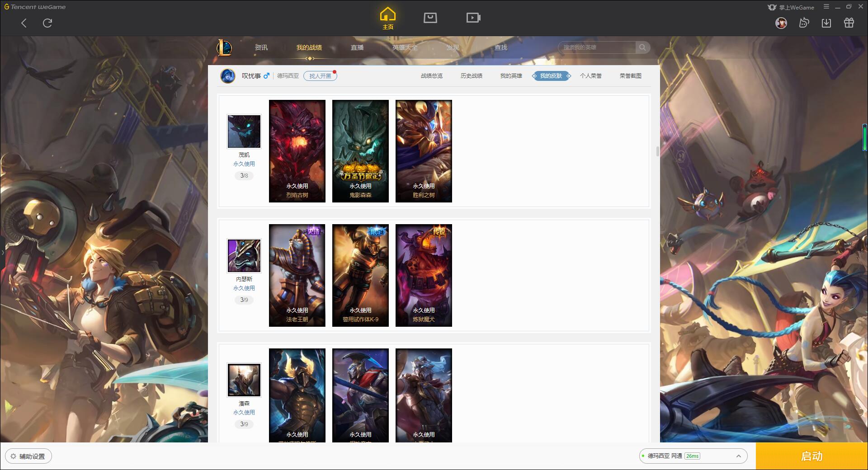
Task: Open the 鬼影森森 skin card
Action: pyautogui.click(x=360, y=151)
